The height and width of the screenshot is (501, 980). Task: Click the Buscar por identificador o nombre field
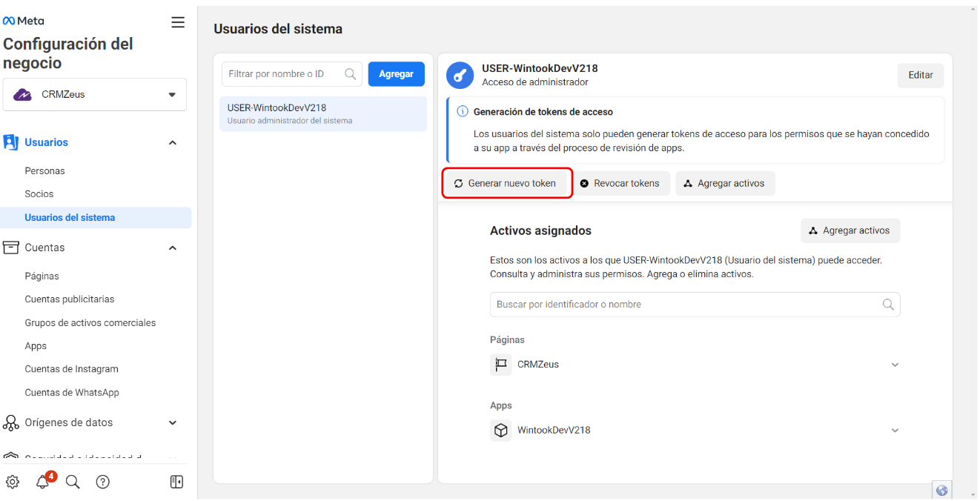tap(686, 305)
